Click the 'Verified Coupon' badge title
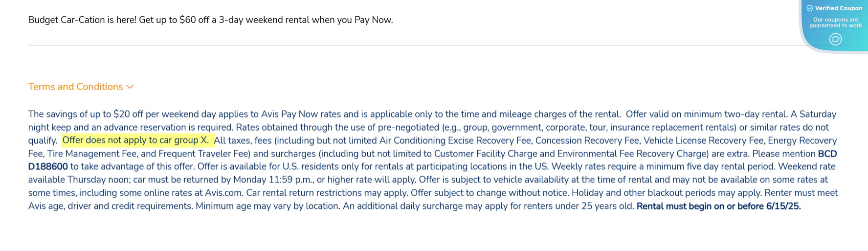The height and width of the screenshot is (251, 868). click(838, 8)
